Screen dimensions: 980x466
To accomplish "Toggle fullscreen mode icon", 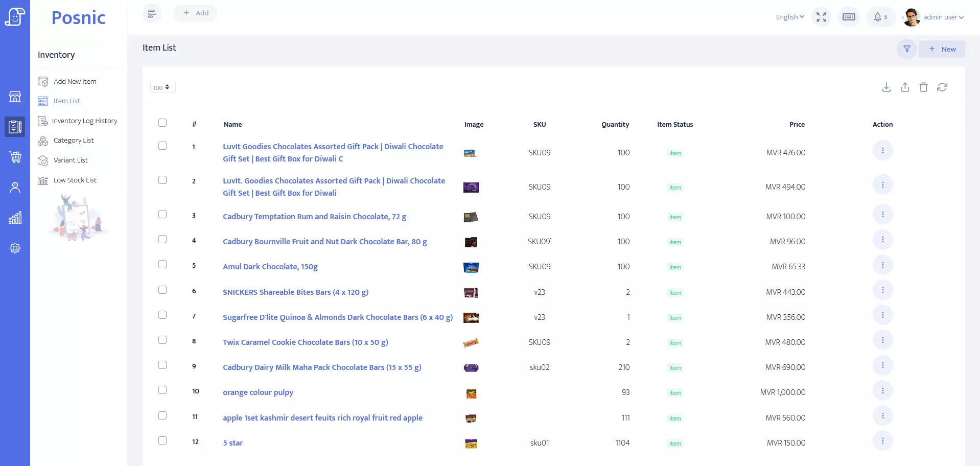I will pyautogui.click(x=821, y=17).
